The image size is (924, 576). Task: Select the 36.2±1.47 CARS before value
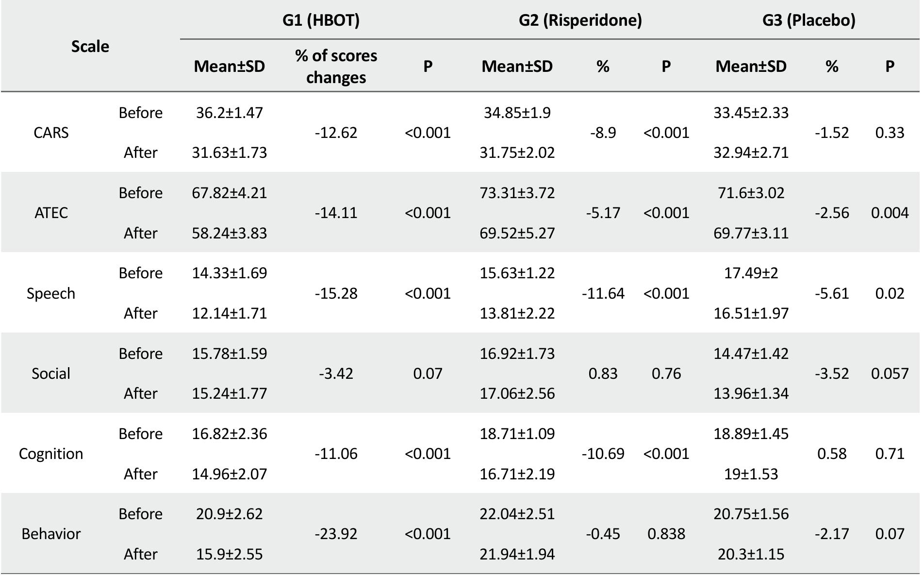[229, 113]
